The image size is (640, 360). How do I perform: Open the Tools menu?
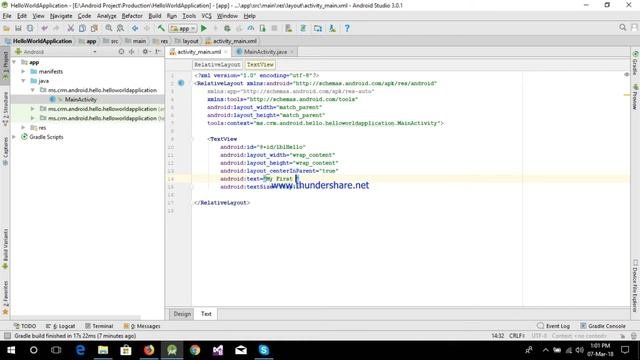[x=189, y=16]
